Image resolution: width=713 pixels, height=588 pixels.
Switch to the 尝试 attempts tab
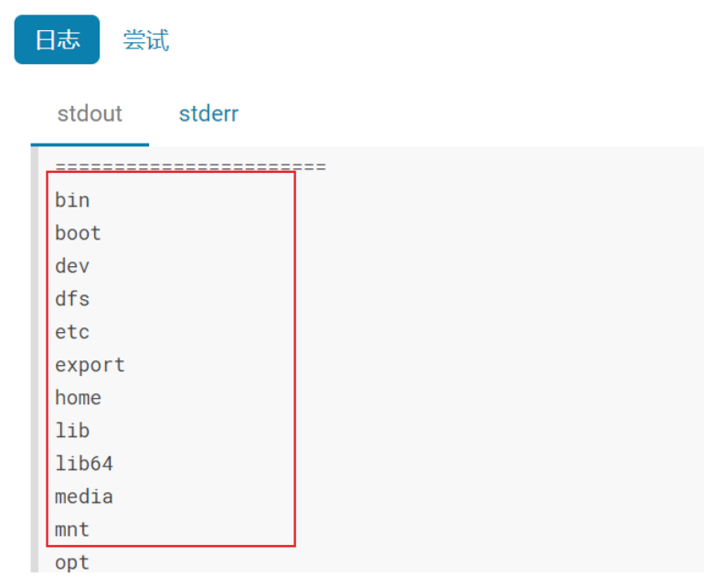(x=146, y=40)
